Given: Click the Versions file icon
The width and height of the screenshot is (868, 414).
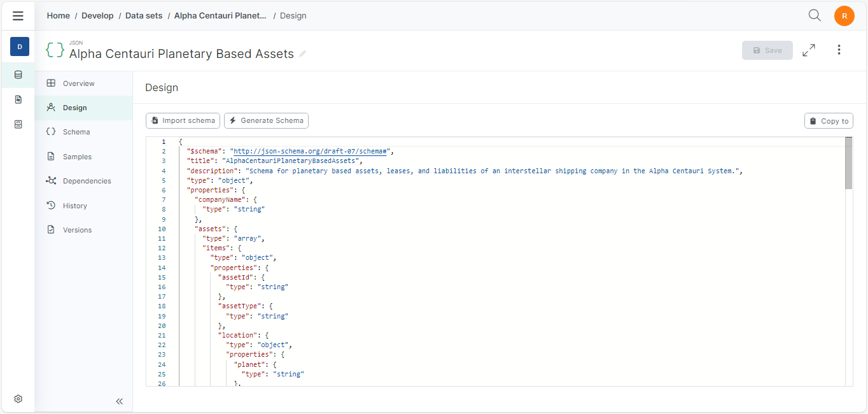Looking at the screenshot, I should pyautogui.click(x=51, y=229).
